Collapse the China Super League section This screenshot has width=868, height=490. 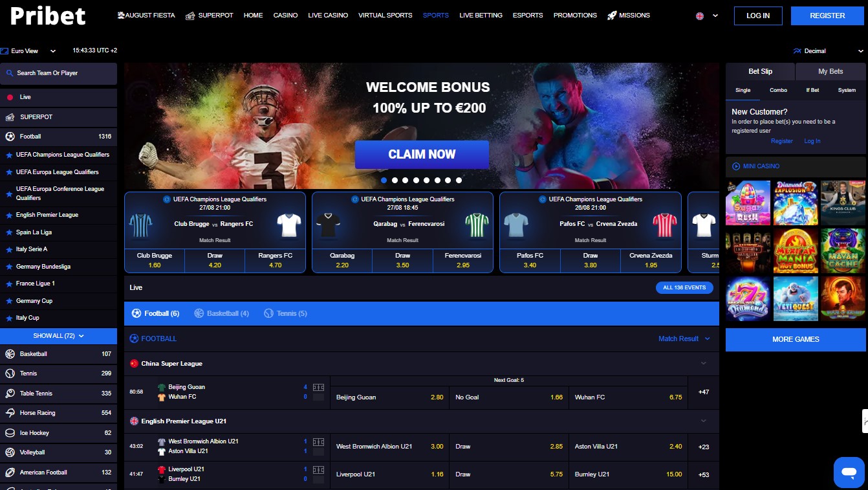[704, 364]
